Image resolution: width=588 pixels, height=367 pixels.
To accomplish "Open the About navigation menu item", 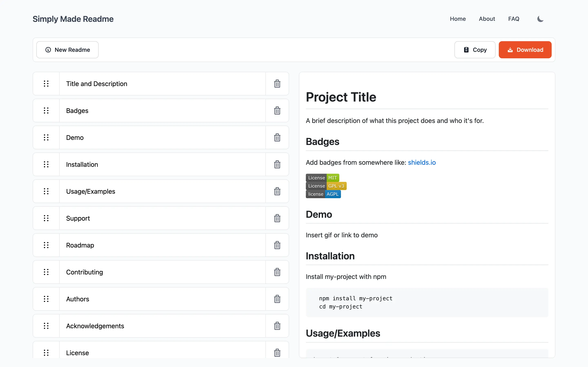I will click(487, 19).
